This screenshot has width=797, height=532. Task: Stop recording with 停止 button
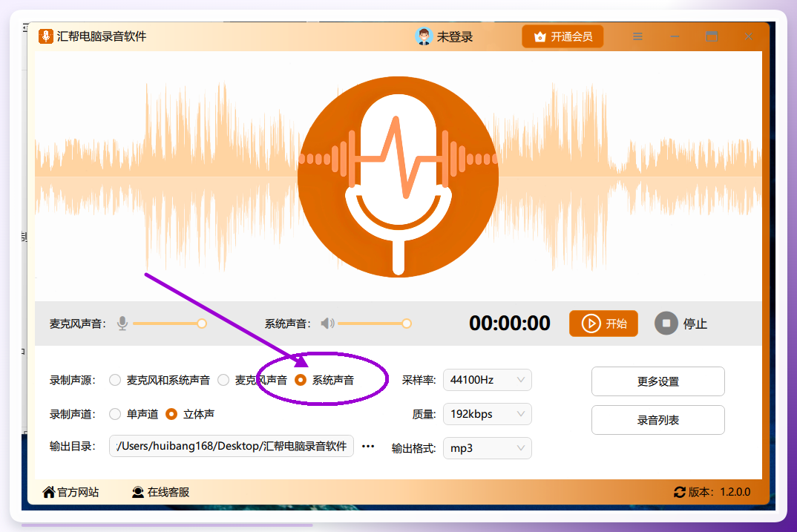pyautogui.click(x=681, y=324)
